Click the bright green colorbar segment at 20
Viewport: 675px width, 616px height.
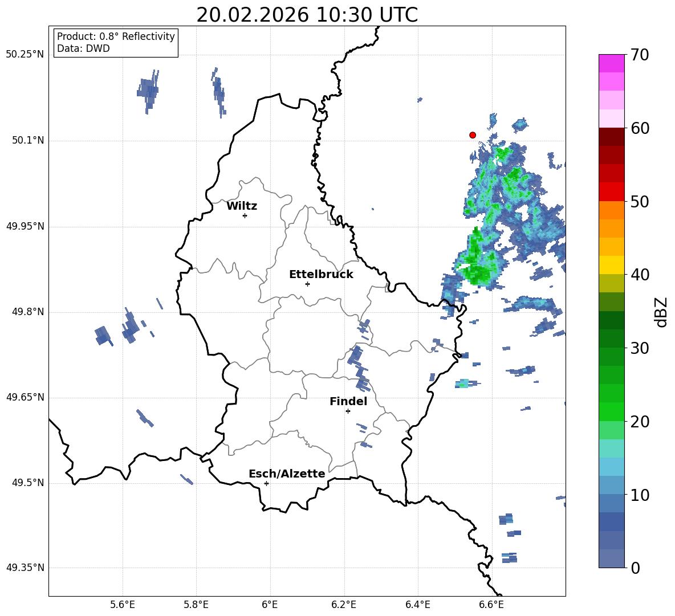[x=611, y=411]
